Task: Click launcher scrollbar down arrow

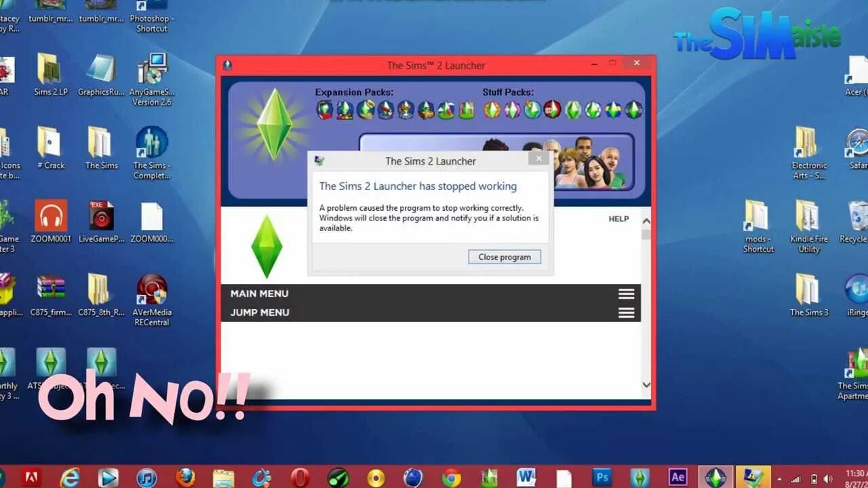Action: 646,385
